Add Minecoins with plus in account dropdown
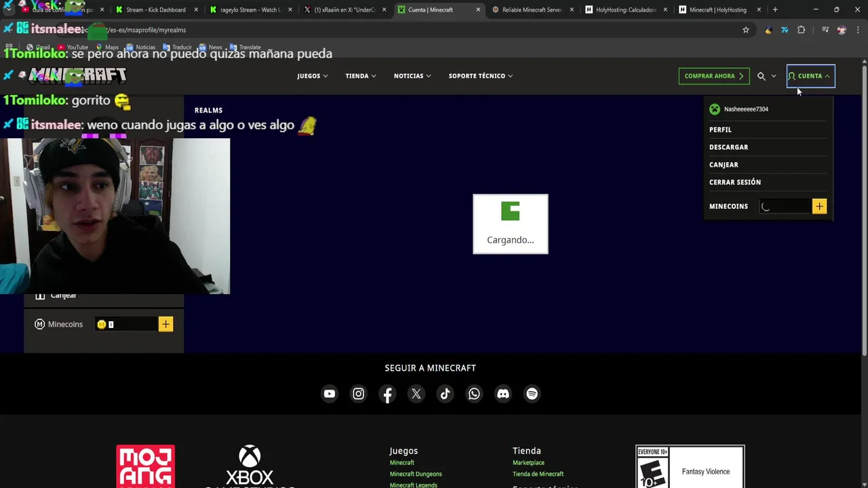Screen dimensions: 868x488 click(819, 206)
